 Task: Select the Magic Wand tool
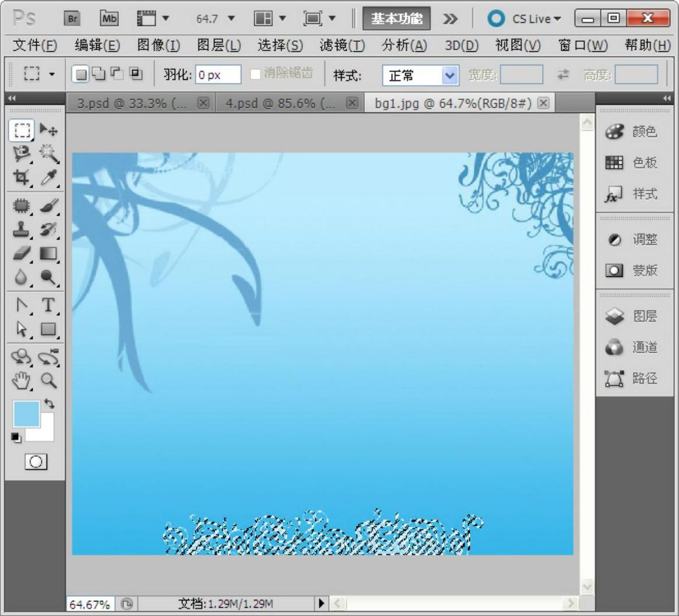tap(48, 154)
